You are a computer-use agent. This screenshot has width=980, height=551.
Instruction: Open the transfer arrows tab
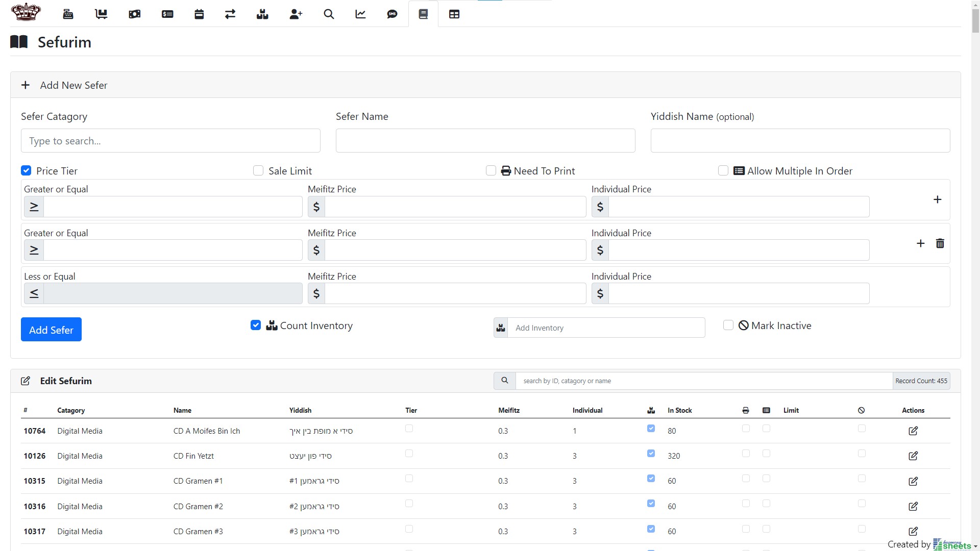click(x=230, y=14)
